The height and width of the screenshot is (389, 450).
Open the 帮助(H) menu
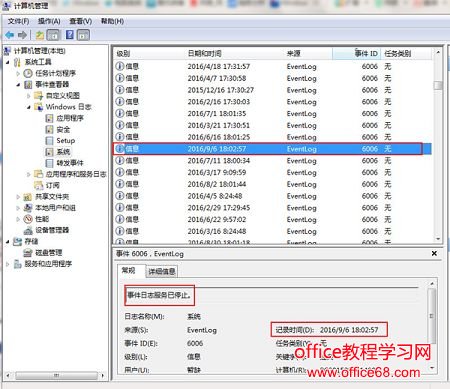click(112, 21)
